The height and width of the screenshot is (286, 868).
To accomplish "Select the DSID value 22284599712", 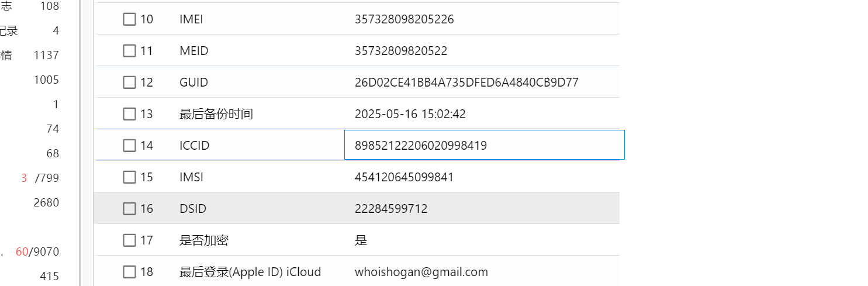I will 391,209.
